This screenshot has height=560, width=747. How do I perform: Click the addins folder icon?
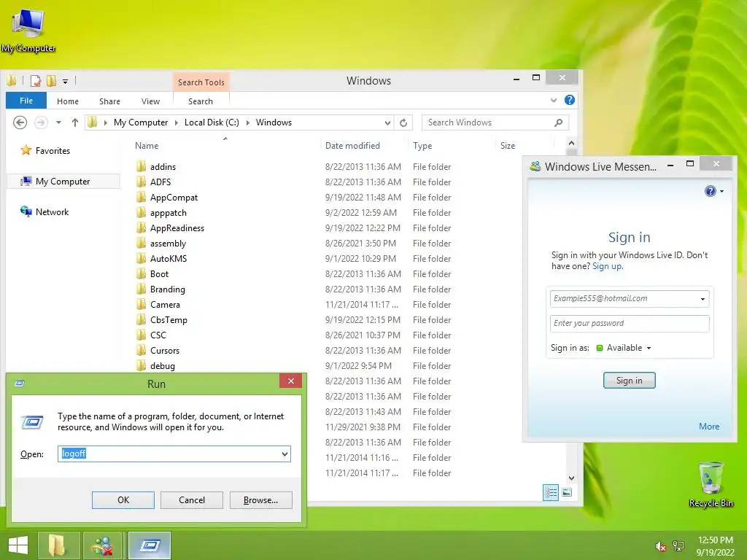(x=141, y=167)
